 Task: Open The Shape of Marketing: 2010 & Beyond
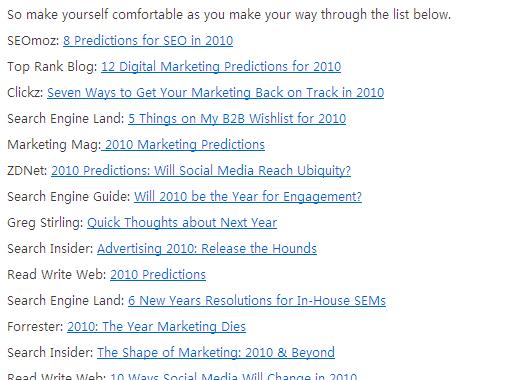coord(216,353)
